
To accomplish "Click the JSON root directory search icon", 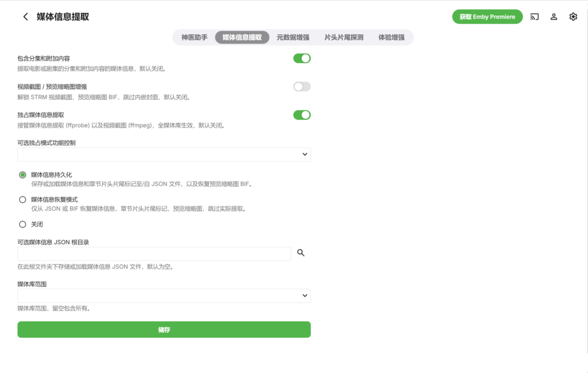I will click(301, 253).
